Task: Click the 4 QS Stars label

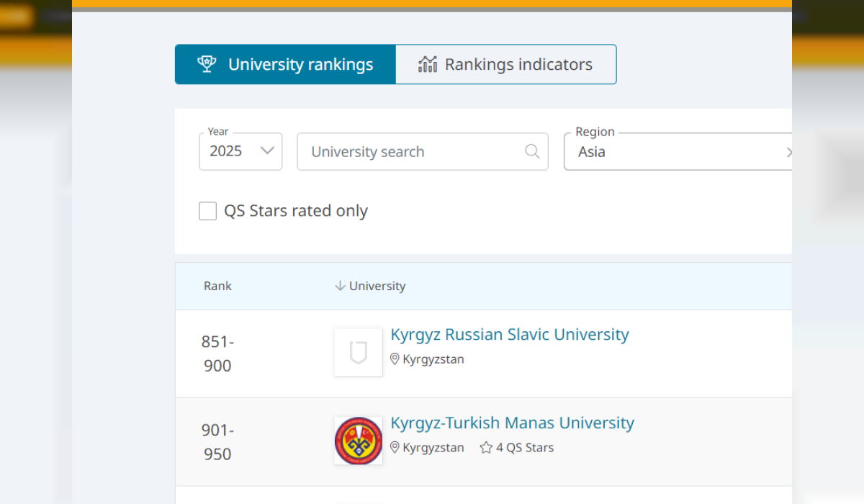Action: tap(525, 447)
